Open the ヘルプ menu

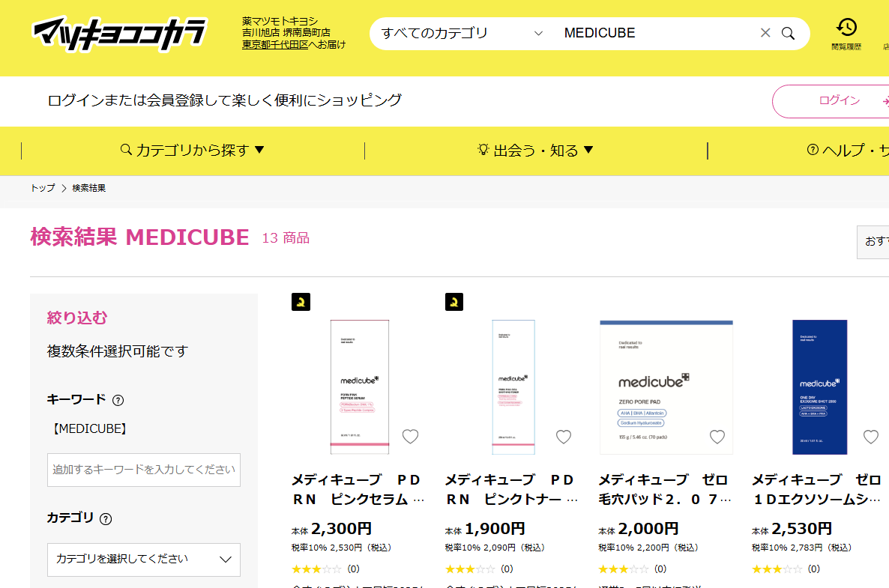[847, 150]
